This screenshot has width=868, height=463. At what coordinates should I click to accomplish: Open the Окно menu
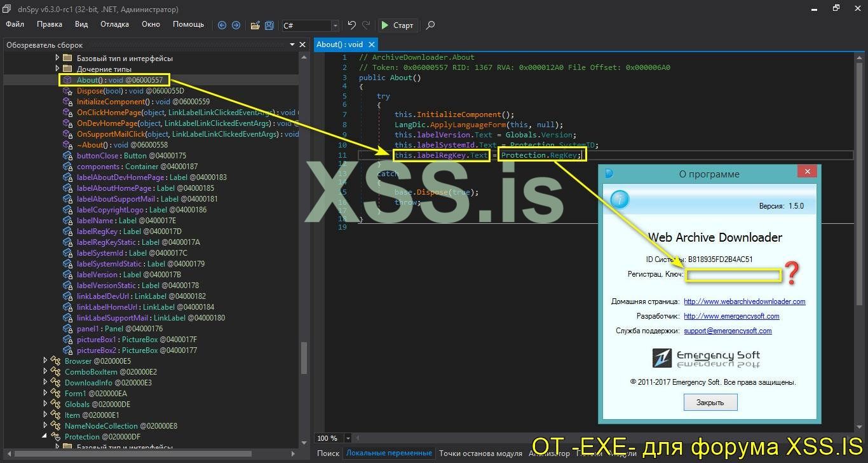(151, 24)
